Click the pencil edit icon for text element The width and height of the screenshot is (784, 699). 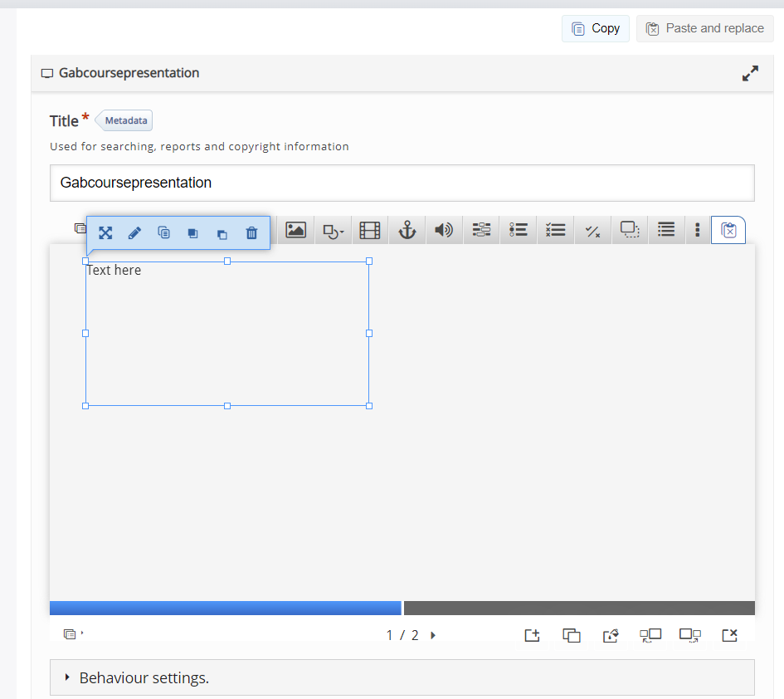pyautogui.click(x=134, y=232)
